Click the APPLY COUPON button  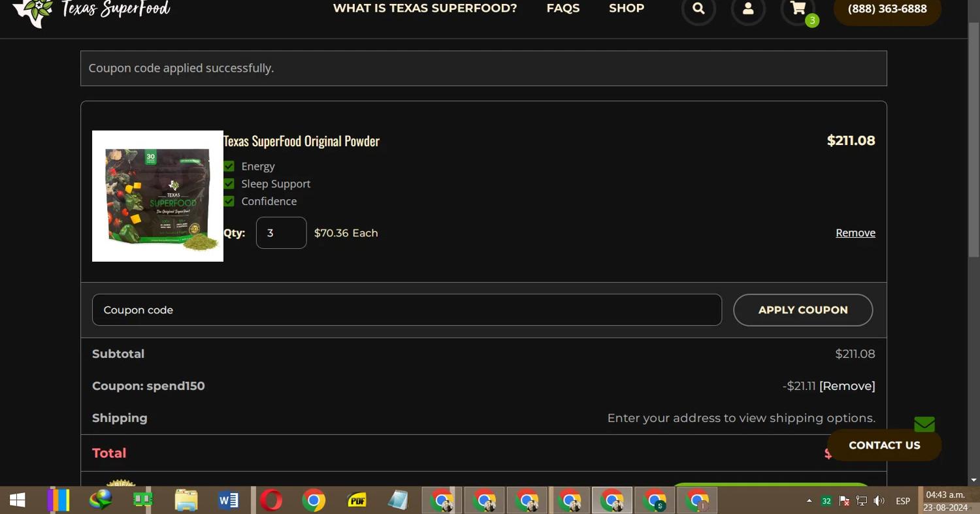coord(803,310)
